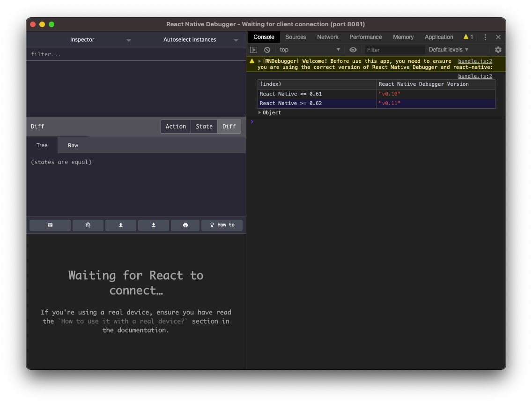Open console settings gear icon
Viewport: 532px width, 404px height.
tap(498, 50)
